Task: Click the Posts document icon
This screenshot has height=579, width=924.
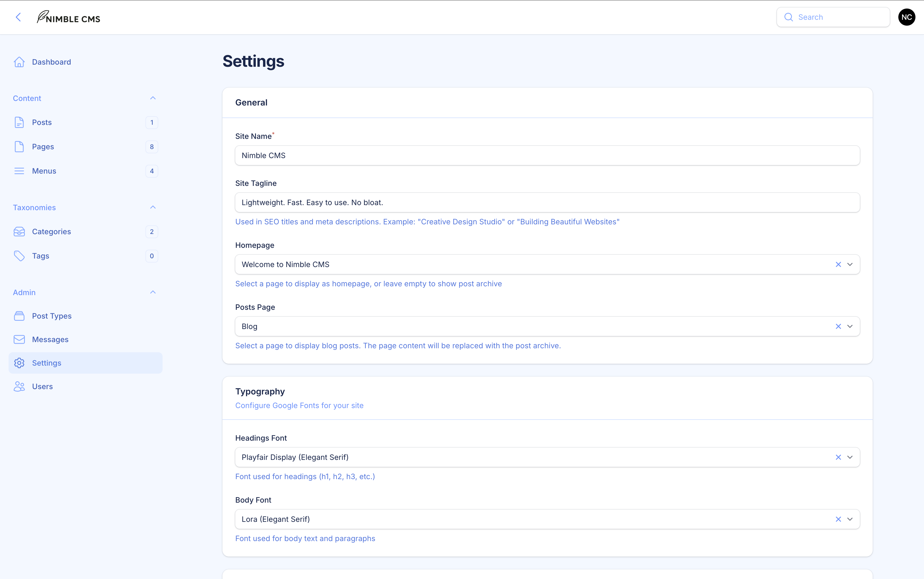Action: click(x=19, y=123)
